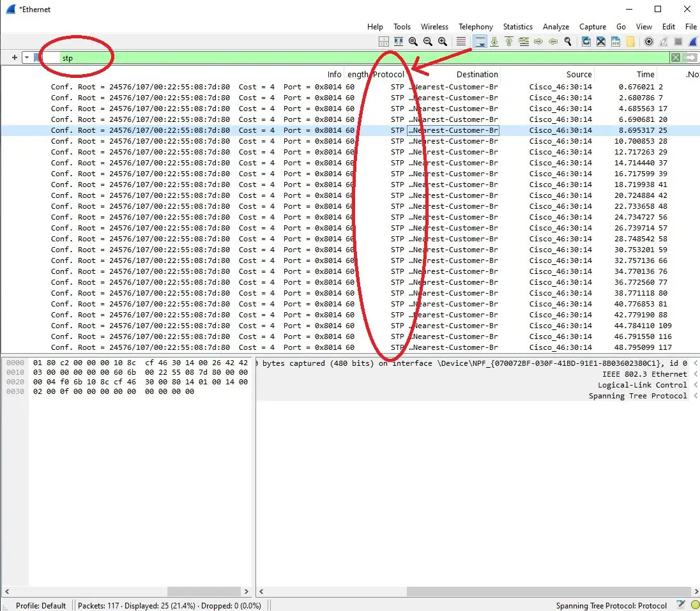700x611 pixels.
Task: Reload the current capture file
Action: point(586,41)
